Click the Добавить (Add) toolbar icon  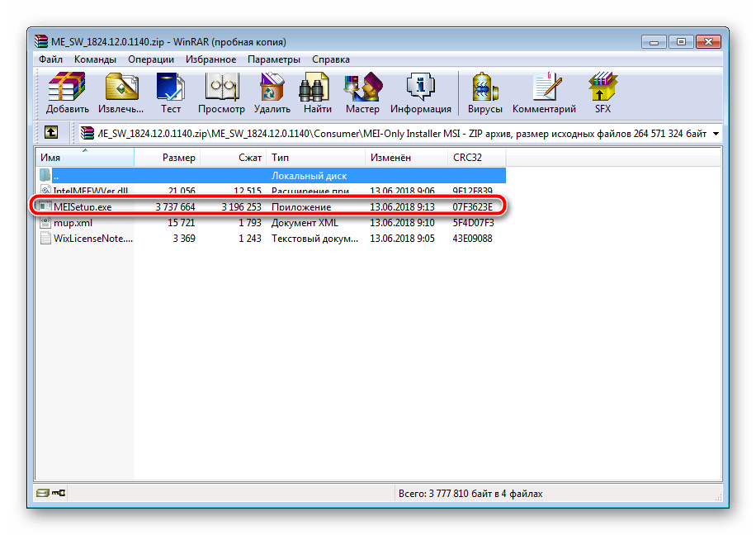click(x=68, y=92)
